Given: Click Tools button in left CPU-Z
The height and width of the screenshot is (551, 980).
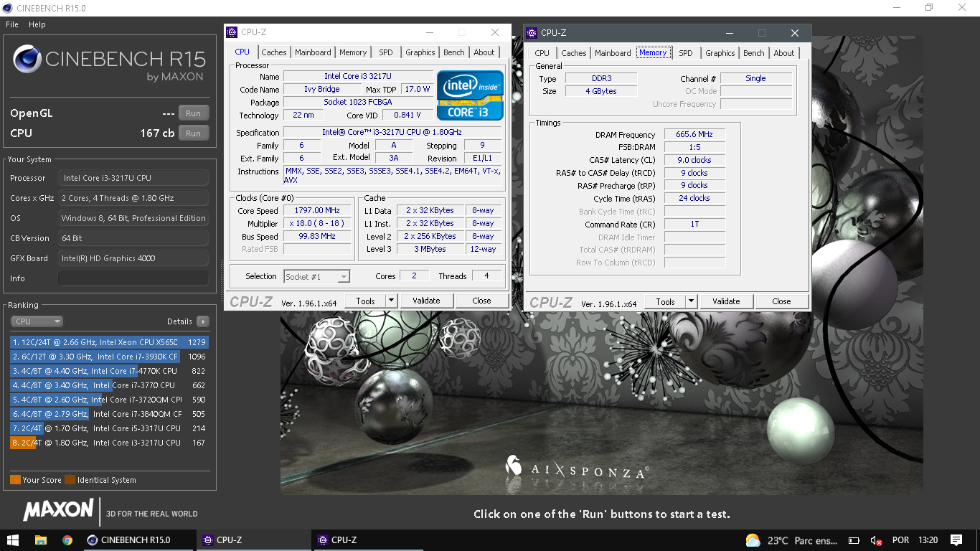Looking at the screenshot, I should [366, 301].
